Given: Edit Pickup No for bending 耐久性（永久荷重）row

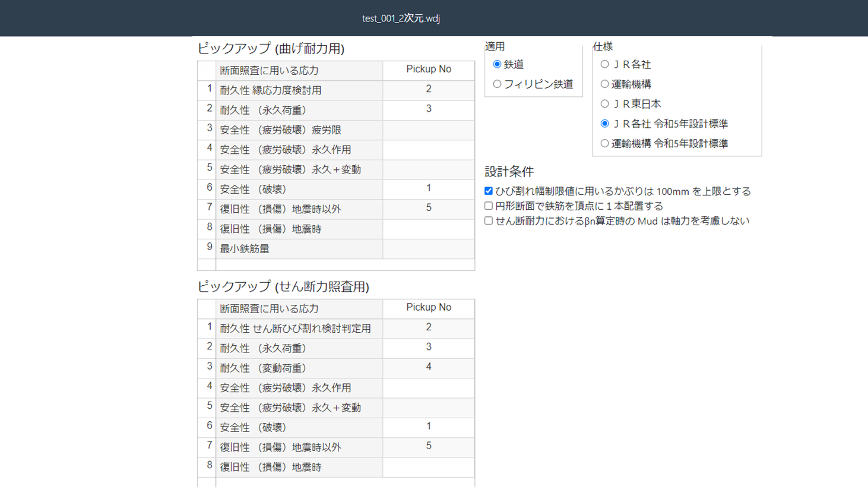Looking at the screenshot, I should (x=429, y=110).
